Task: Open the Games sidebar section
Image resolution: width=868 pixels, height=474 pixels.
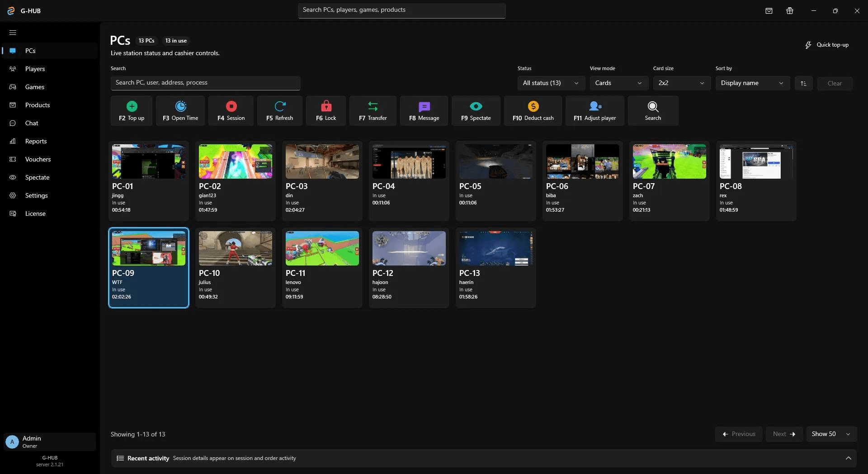Action: (50, 87)
